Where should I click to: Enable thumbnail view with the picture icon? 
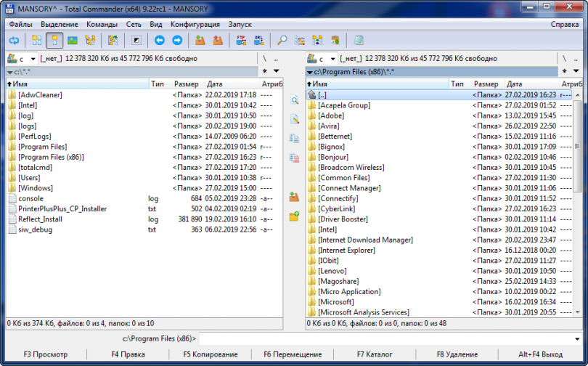[x=73, y=41]
